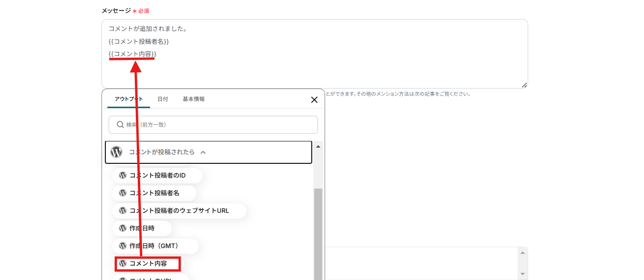Switch to the 日付 tab
Image resolution: width=644 pixels, height=280 pixels.
[x=163, y=99]
